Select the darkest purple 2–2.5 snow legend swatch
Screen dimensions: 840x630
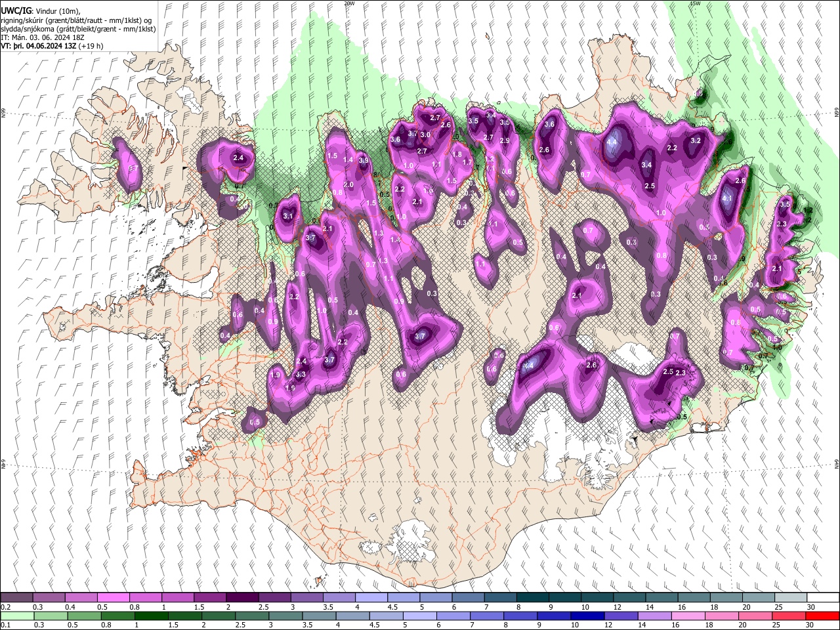pyautogui.click(x=241, y=598)
